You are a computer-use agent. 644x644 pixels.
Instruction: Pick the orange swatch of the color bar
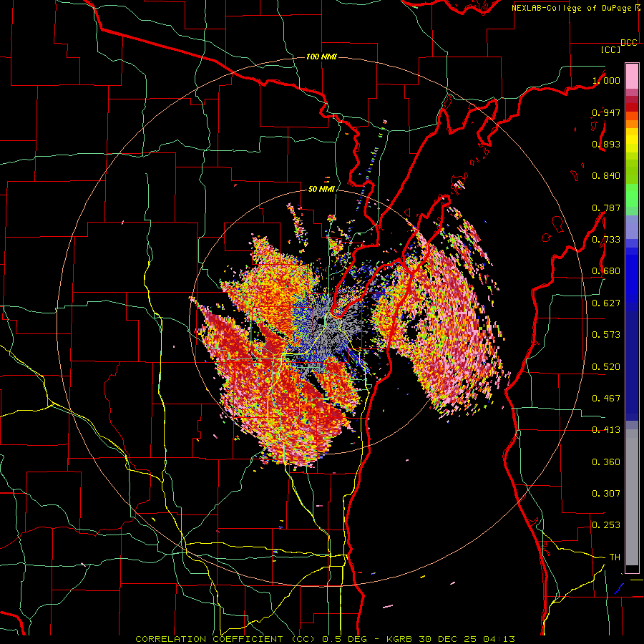click(632, 124)
